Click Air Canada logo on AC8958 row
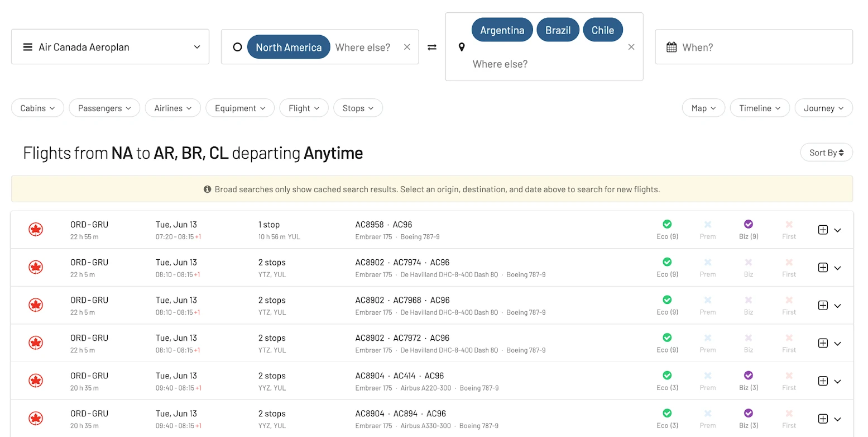The height and width of the screenshot is (437, 868). point(36,230)
